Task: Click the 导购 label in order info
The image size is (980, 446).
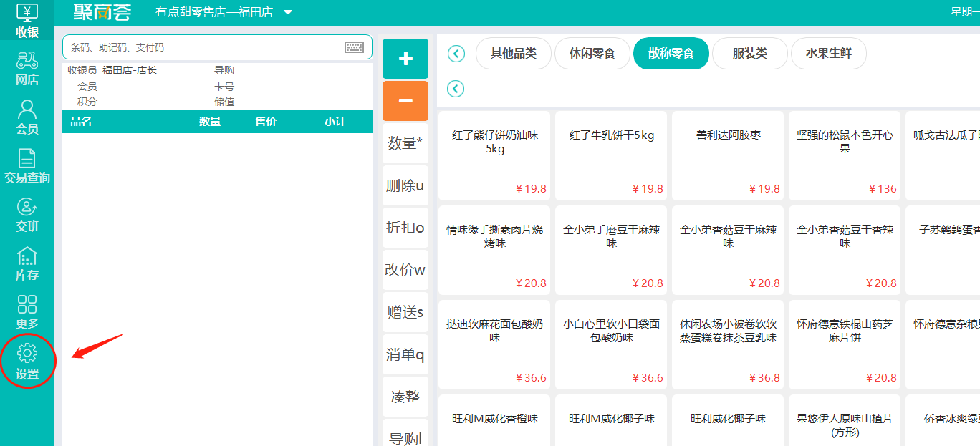Action: point(224,70)
